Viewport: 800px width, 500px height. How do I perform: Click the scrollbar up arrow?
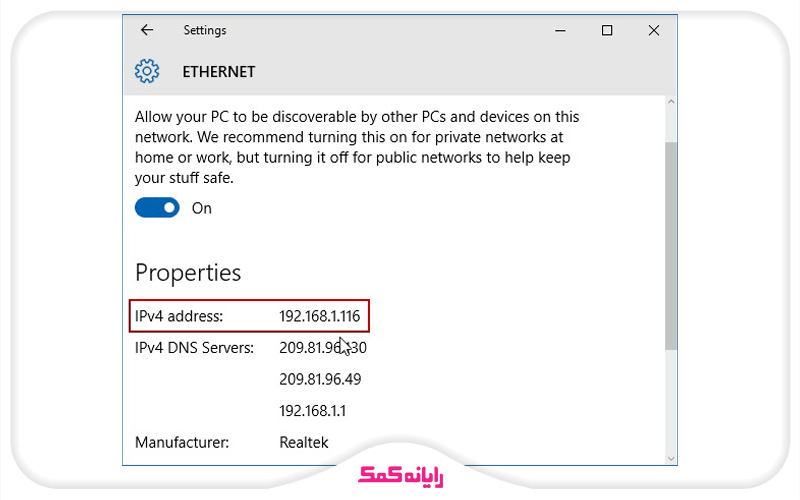tap(671, 103)
